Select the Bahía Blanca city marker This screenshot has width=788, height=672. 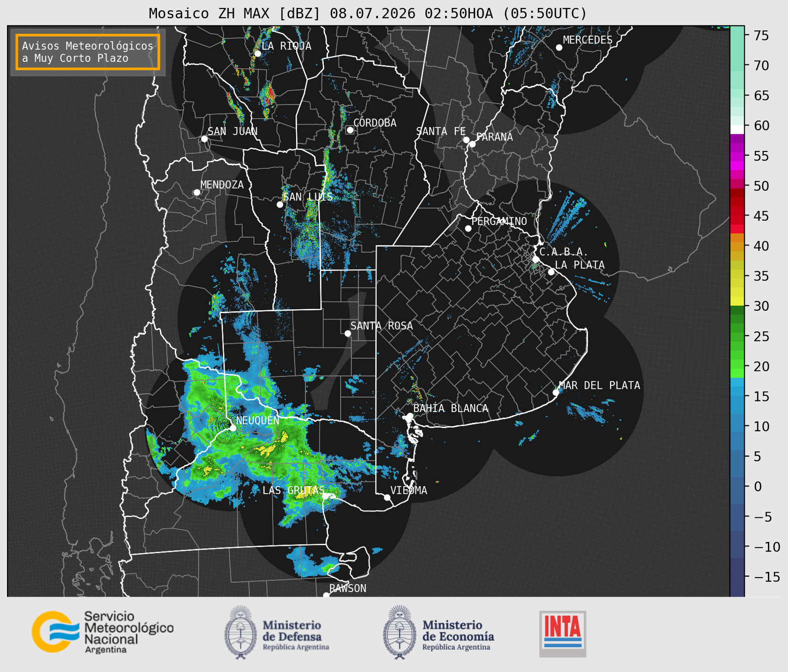point(410,416)
